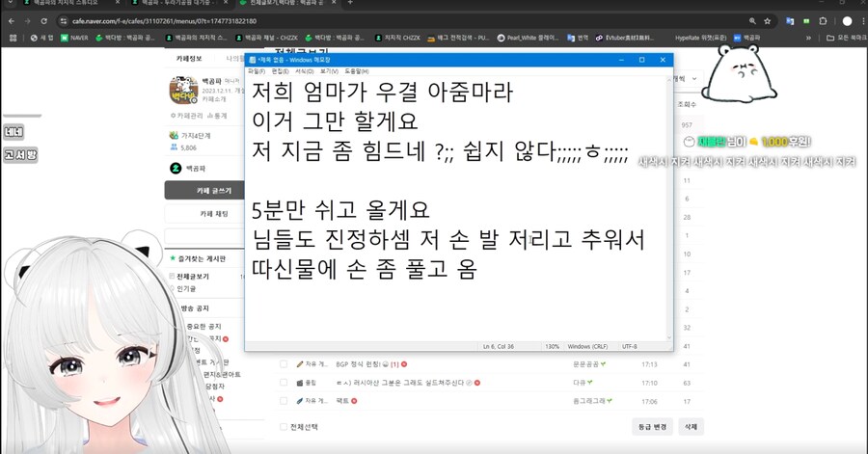Open the 인기글 board
The width and height of the screenshot is (868, 454).
186,288
